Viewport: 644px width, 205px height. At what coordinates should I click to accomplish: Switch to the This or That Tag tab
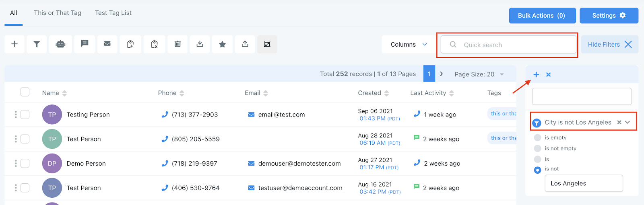[58, 13]
